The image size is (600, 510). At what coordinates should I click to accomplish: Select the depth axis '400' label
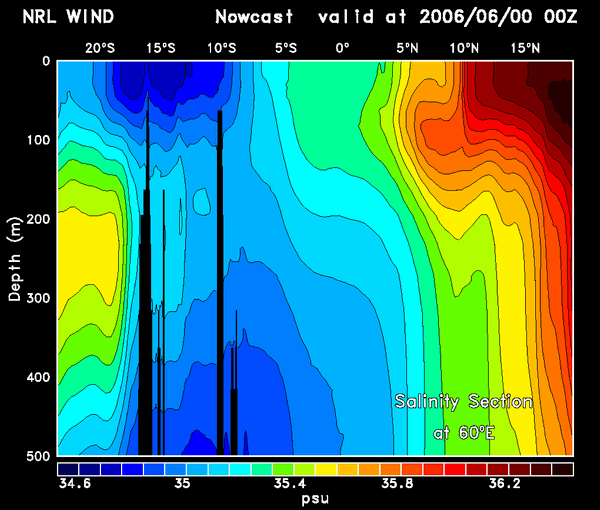[x=38, y=377]
